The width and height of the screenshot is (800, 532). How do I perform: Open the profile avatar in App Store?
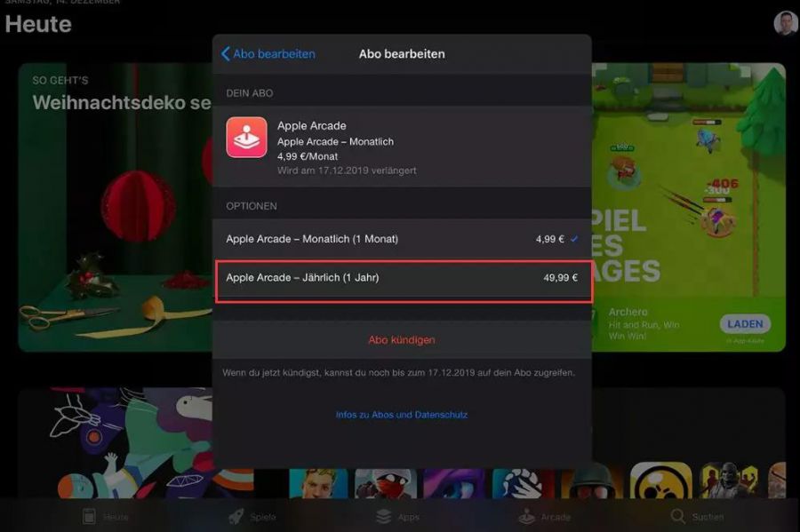pos(786,23)
